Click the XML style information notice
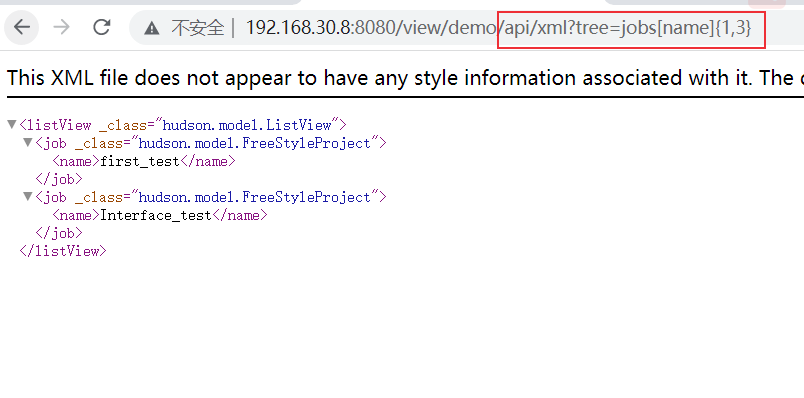This screenshot has height=398, width=804. (405, 78)
